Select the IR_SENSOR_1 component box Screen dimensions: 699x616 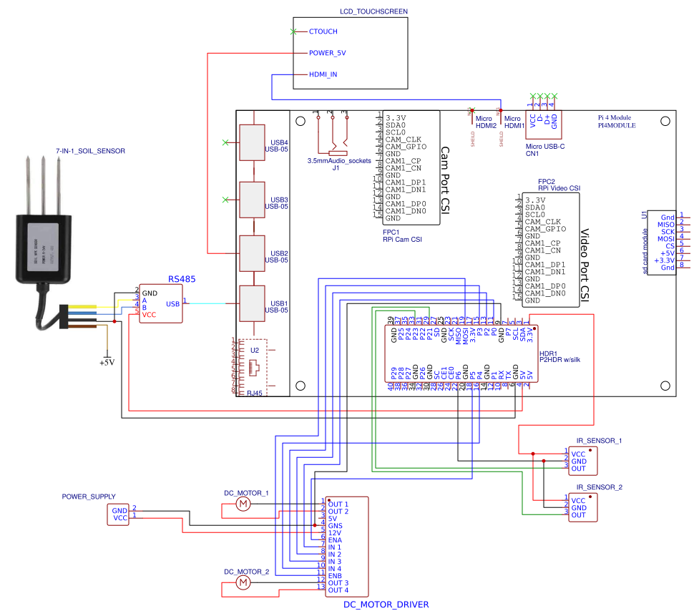tap(583, 461)
